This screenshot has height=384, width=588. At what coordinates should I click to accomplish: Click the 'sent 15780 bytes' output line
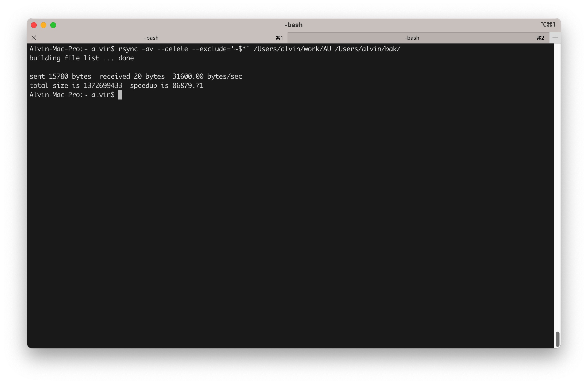[x=136, y=76]
